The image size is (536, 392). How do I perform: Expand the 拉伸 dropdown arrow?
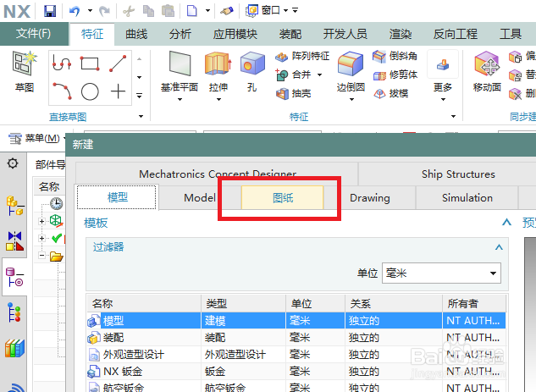[218, 99]
